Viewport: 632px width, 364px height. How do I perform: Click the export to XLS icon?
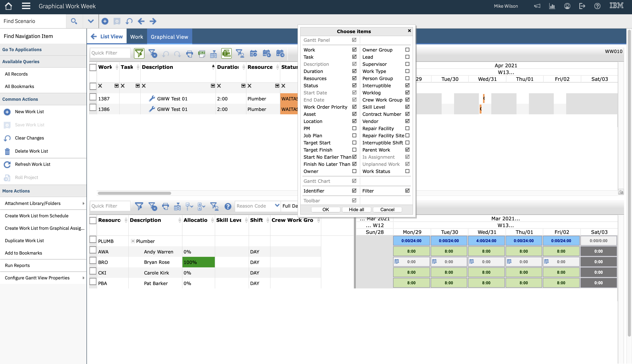tap(202, 53)
